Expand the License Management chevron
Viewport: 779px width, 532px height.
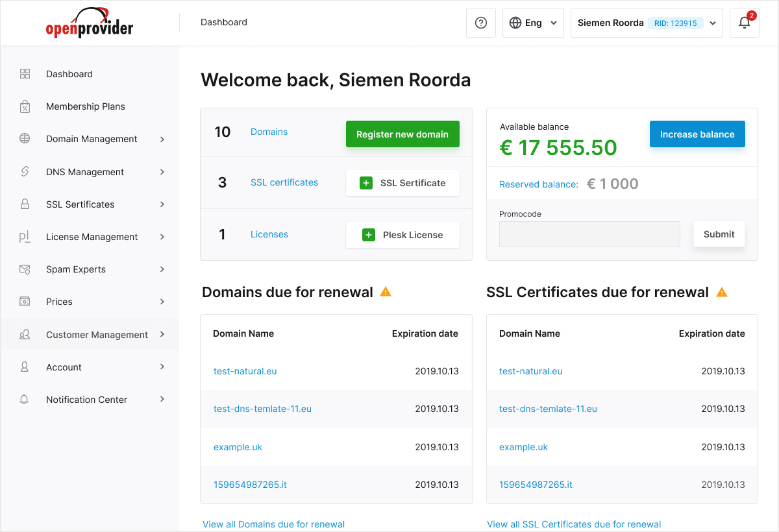coord(162,237)
